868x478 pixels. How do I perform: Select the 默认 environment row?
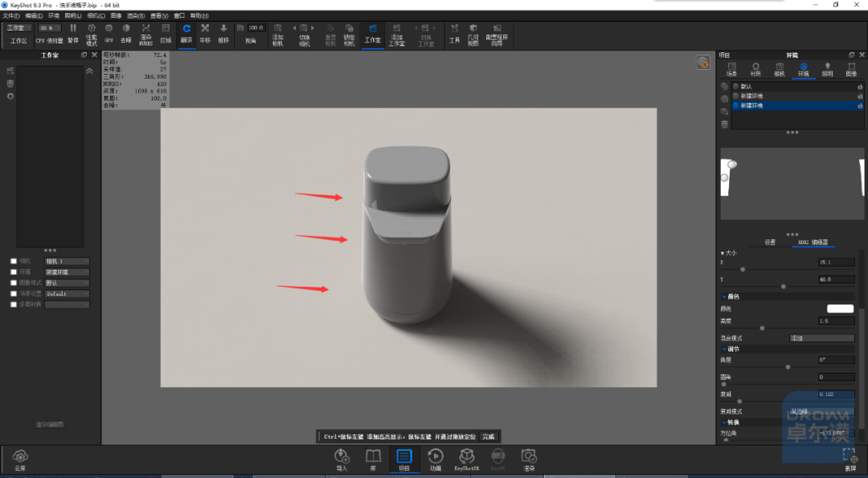tap(797, 87)
